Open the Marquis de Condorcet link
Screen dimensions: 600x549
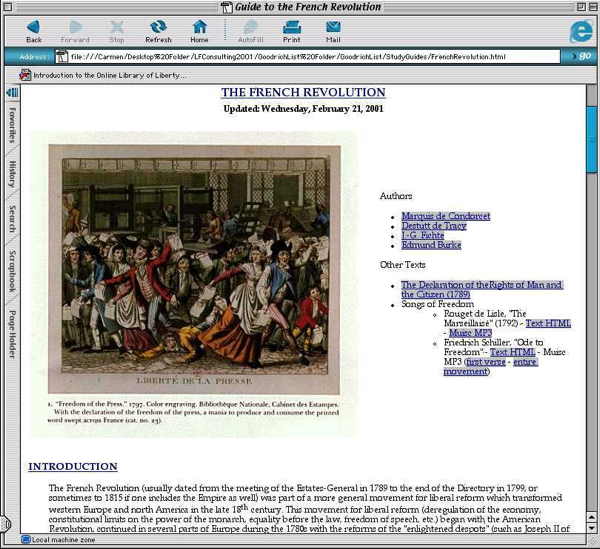point(445,216)
